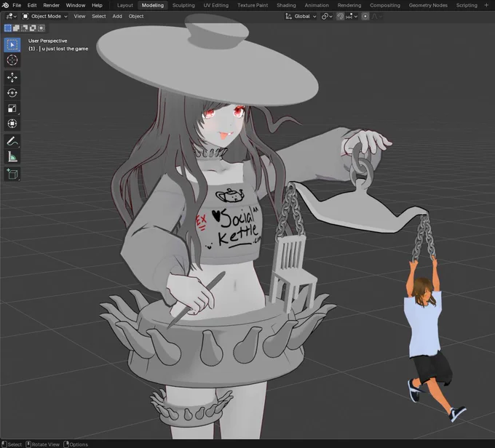495x448 pixels.
Task: Open the Render menu
Action: [51, 5]
